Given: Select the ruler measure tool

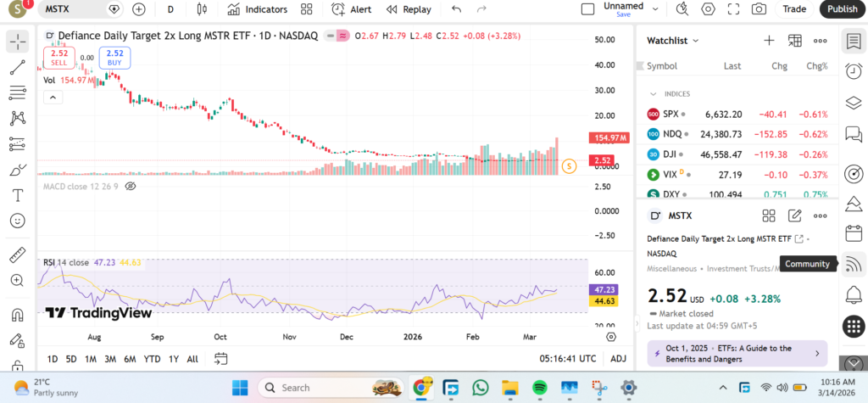Looking at the screenshot, I should pos(17,255).
